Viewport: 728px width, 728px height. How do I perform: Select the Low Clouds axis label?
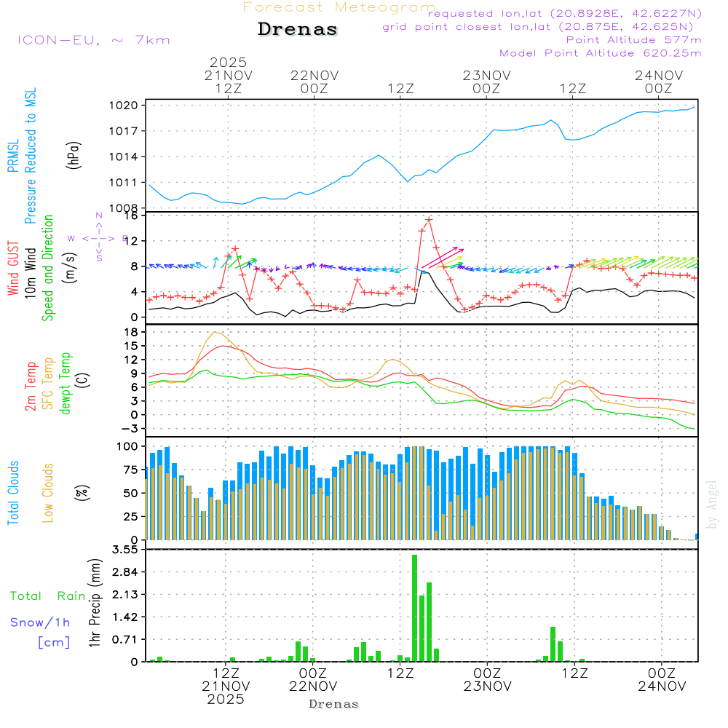tap(48, 493)
